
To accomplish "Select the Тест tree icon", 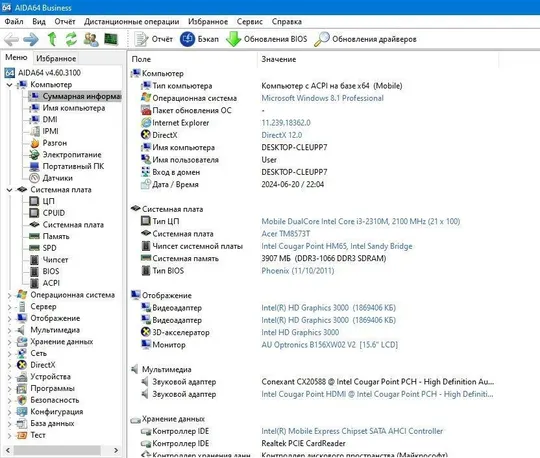I will [x=22, y=436].
